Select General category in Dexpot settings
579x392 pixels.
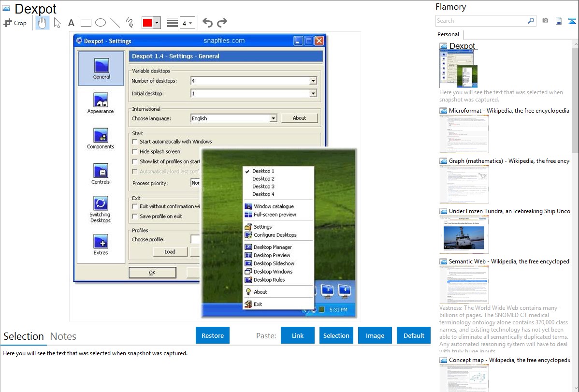tap(101, 69)
